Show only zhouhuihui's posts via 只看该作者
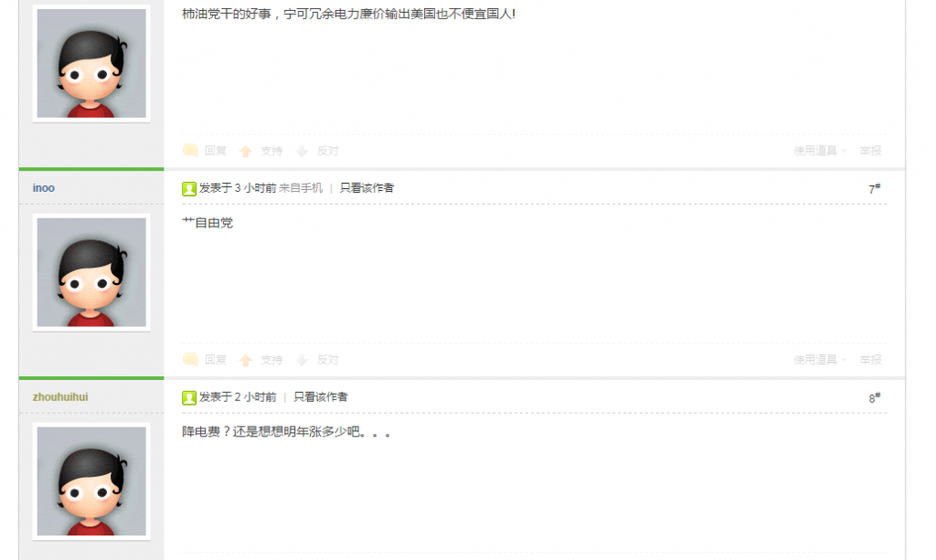 321,396
